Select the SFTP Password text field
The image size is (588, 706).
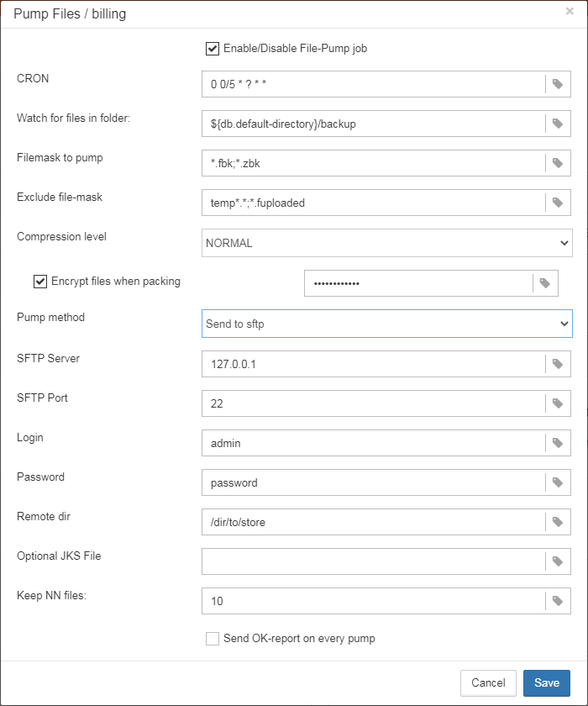point(374,482)
